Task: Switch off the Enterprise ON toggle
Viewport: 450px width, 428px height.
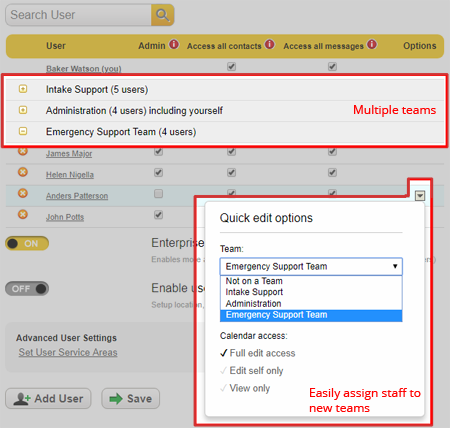Action: coord(27,243)
